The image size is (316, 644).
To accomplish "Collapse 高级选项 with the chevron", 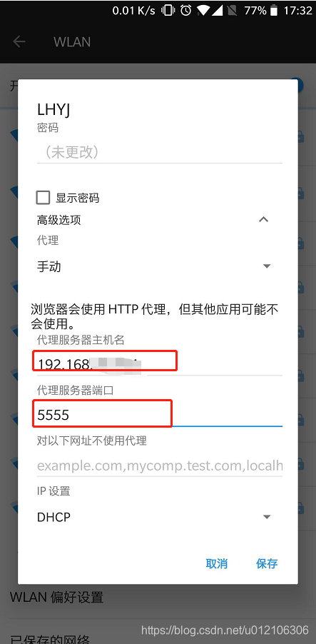I will 263,220.
